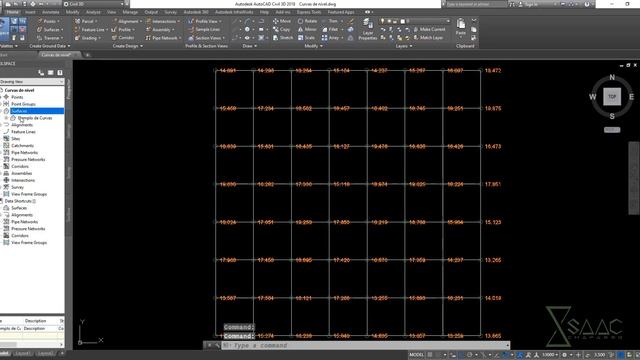This screenshot has width=640, height=360.
Task: Select the Sample Lines tool
Action: [204, 30]
